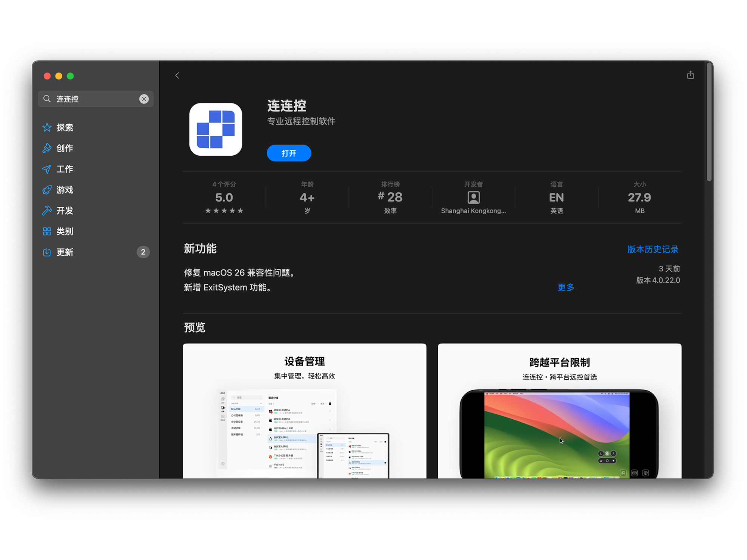Screen dimensions: 747x560
Task: Click the blue 打开 button
Action: coord(289,153)
